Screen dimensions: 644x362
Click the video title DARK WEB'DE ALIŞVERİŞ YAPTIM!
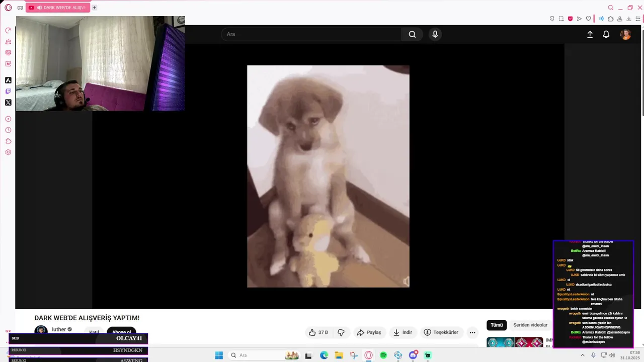point(87,318)
